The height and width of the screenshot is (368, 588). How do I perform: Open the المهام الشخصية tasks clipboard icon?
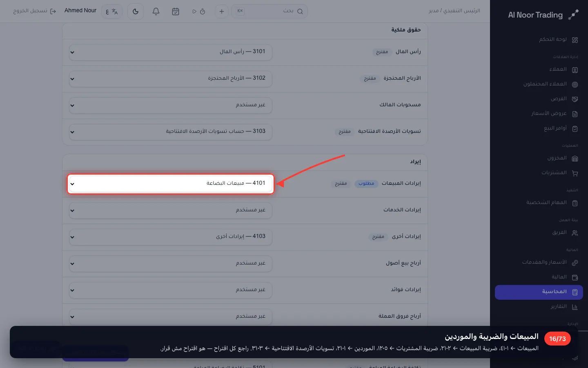click(575, 203)
